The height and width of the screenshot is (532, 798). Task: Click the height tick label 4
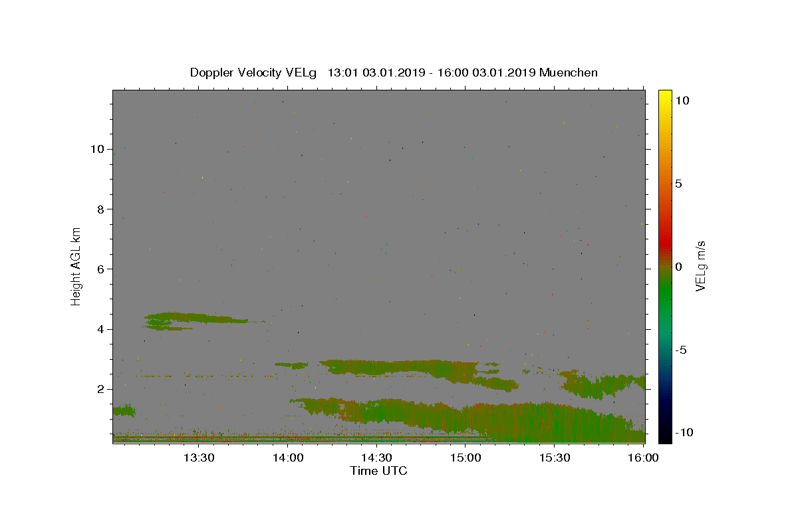click(x=101, y=329)
